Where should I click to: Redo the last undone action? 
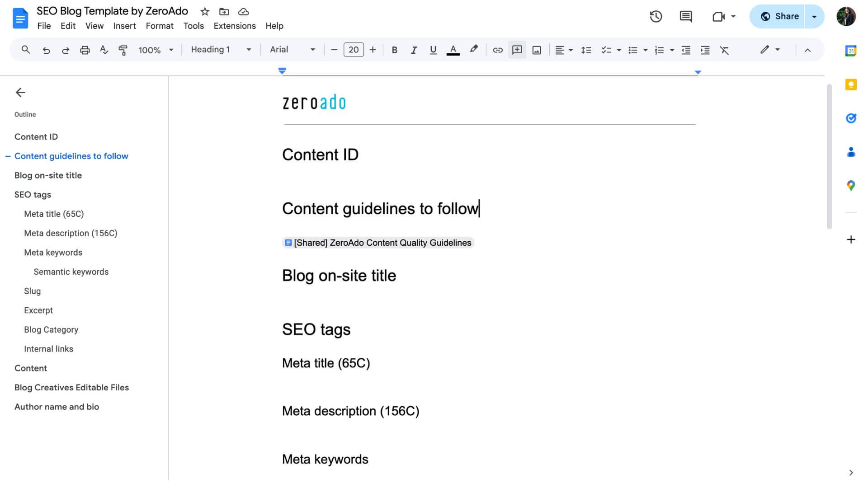(x=66, y=50)
